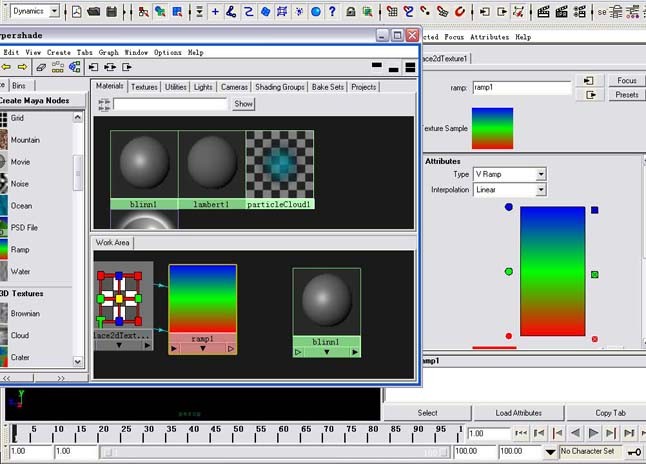Click the yellow right arrow in Hypershade toolbar
Viewport: 646px width, 464px height.
22,67
